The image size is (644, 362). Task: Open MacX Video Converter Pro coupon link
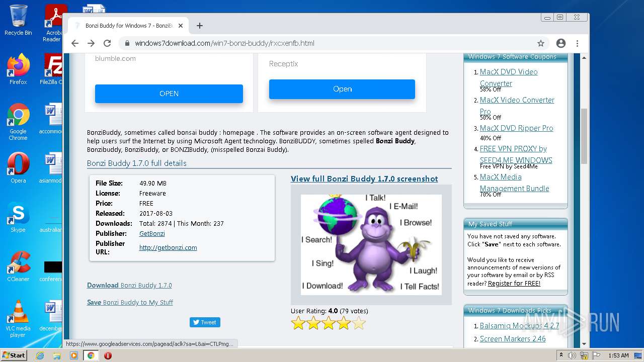[517, 106]
